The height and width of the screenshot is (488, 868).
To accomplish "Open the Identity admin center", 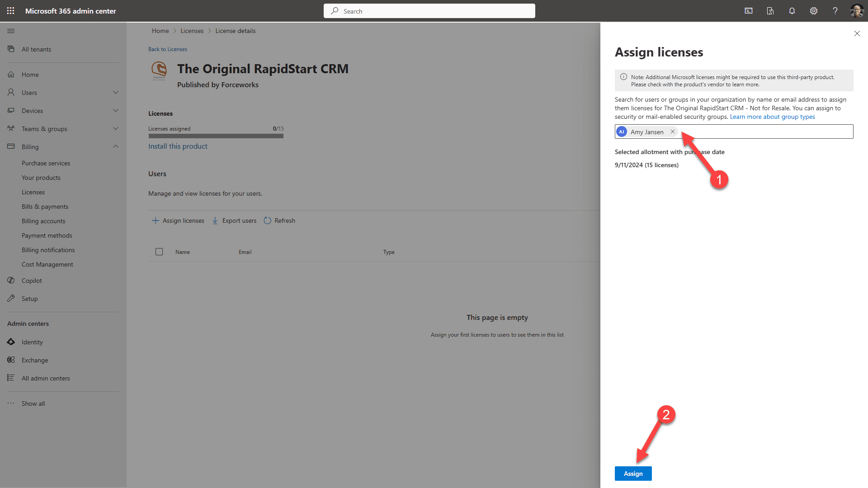I will (x=32, y=342).
